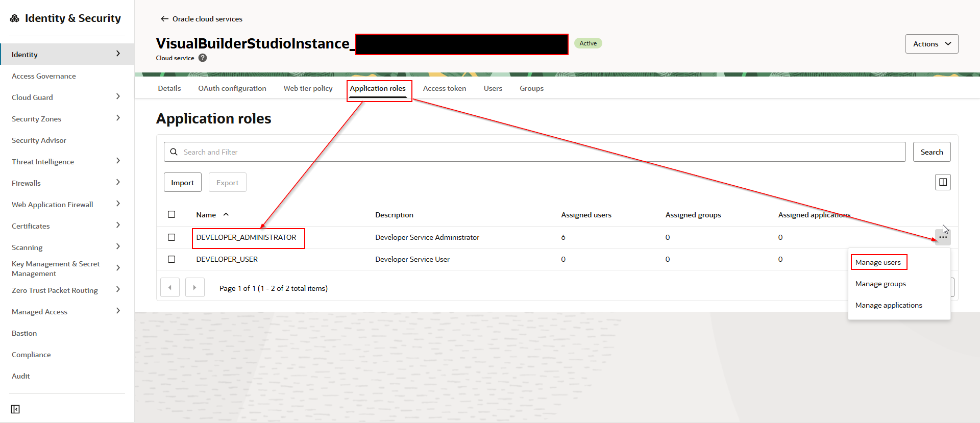This screenshot has width=980, height=423.
Task: Expand the Zero Trust Packet Routing submenu
Action: click(118, 289)
